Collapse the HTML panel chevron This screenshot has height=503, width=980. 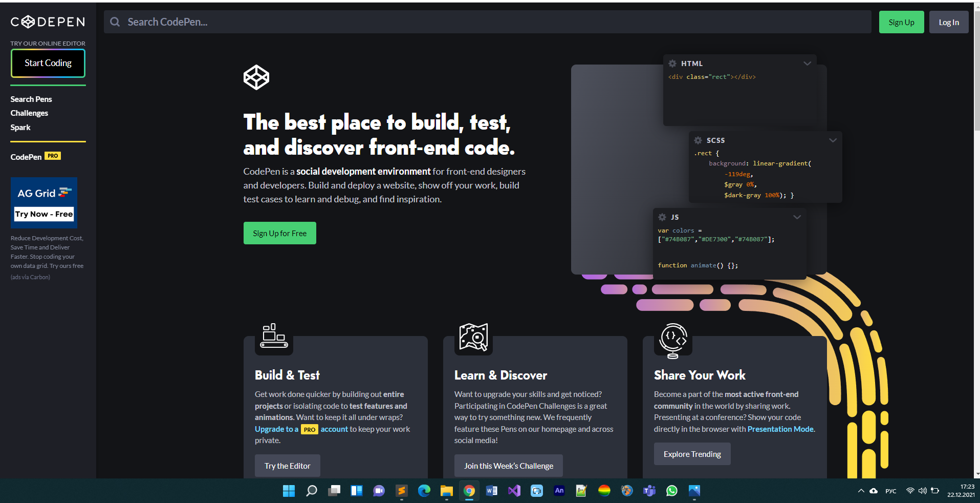[x=807, y=64]
